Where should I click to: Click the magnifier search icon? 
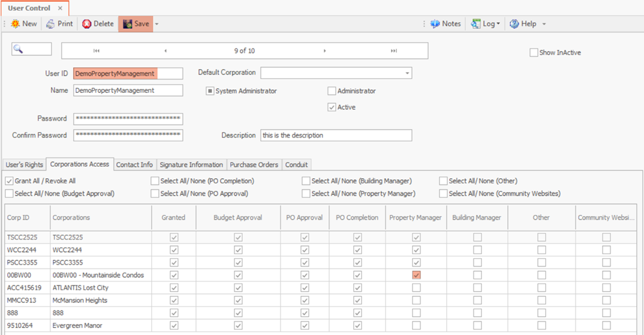click(x=18, y=49)
